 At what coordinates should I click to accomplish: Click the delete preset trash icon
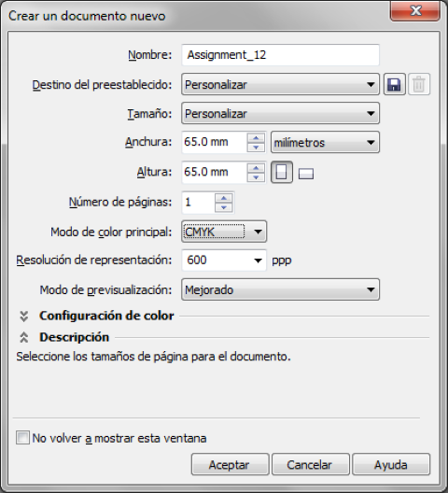click(419, 84)
